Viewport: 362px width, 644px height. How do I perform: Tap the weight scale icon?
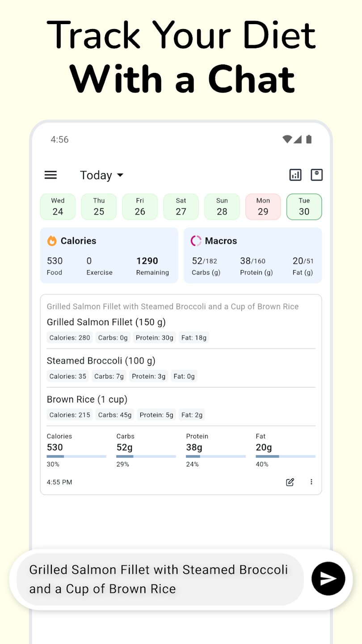tap(316, 175)
